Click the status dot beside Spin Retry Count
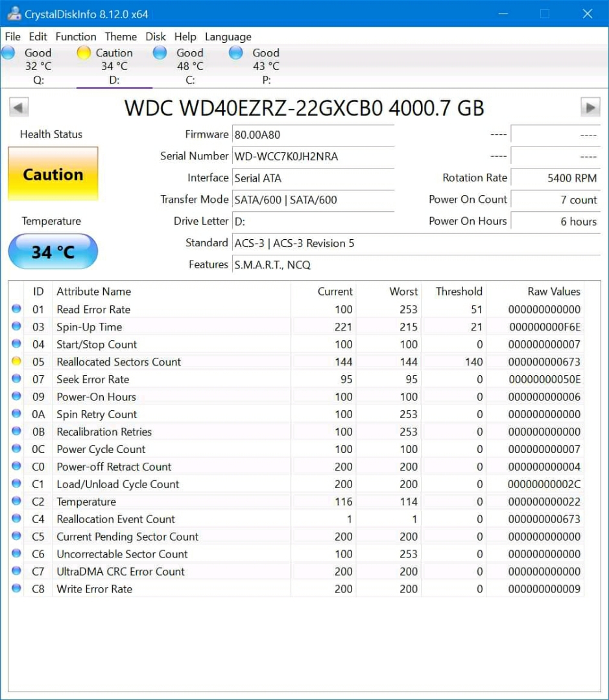 tap(16, 414)
